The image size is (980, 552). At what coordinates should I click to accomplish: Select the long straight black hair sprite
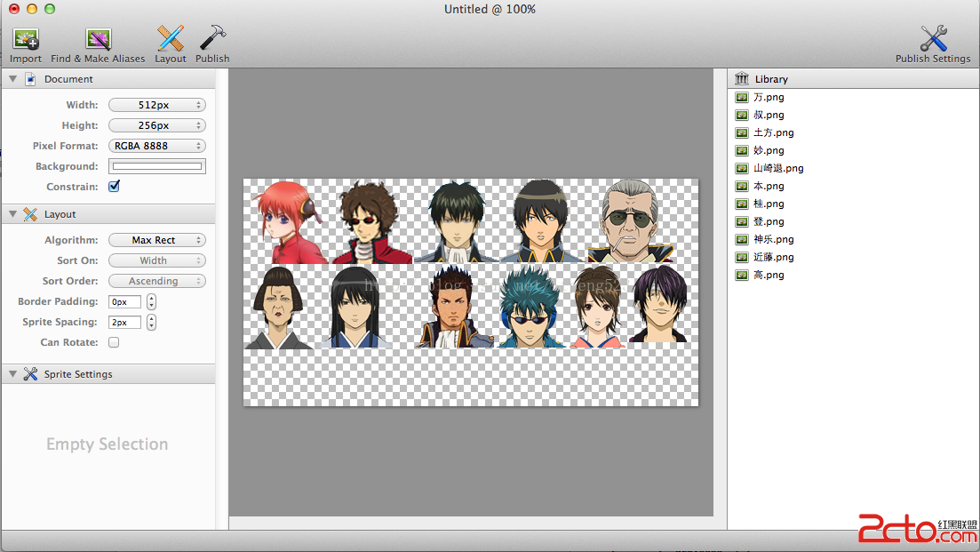(355, 307)
